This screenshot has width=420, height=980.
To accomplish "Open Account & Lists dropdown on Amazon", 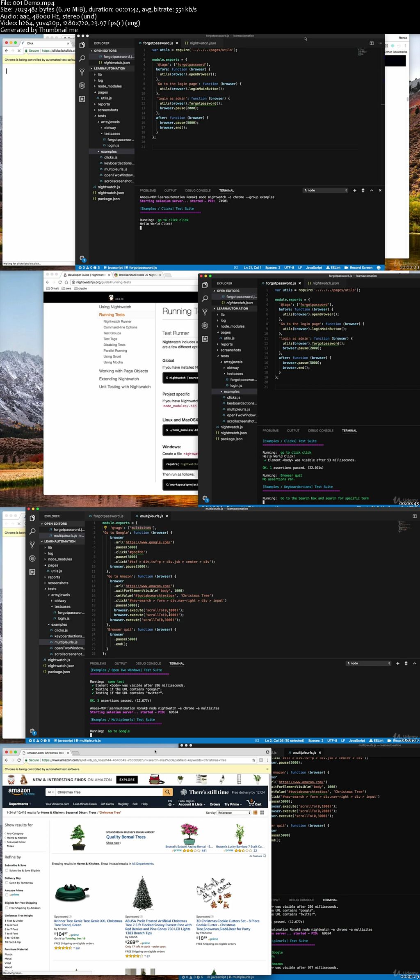I will click(192, 803).
